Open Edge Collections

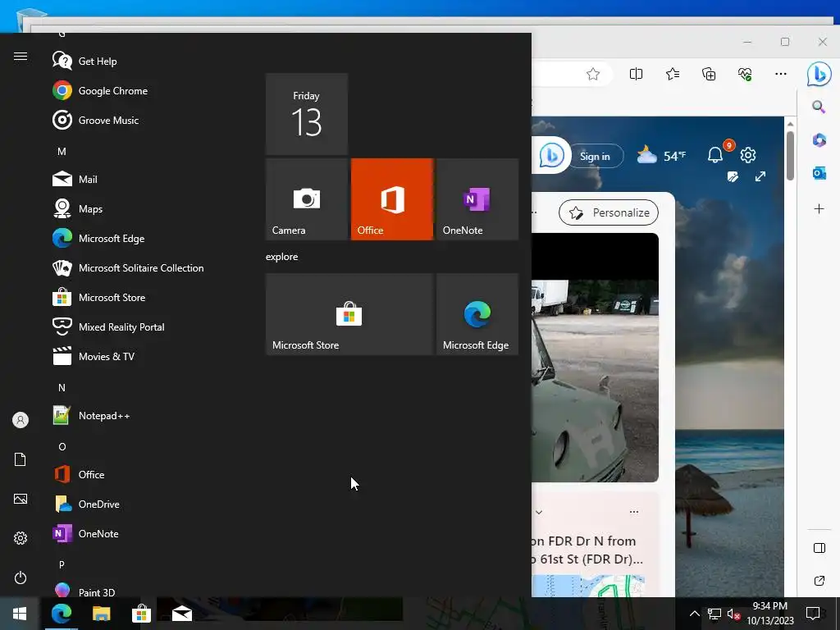(x=709, y=74)
